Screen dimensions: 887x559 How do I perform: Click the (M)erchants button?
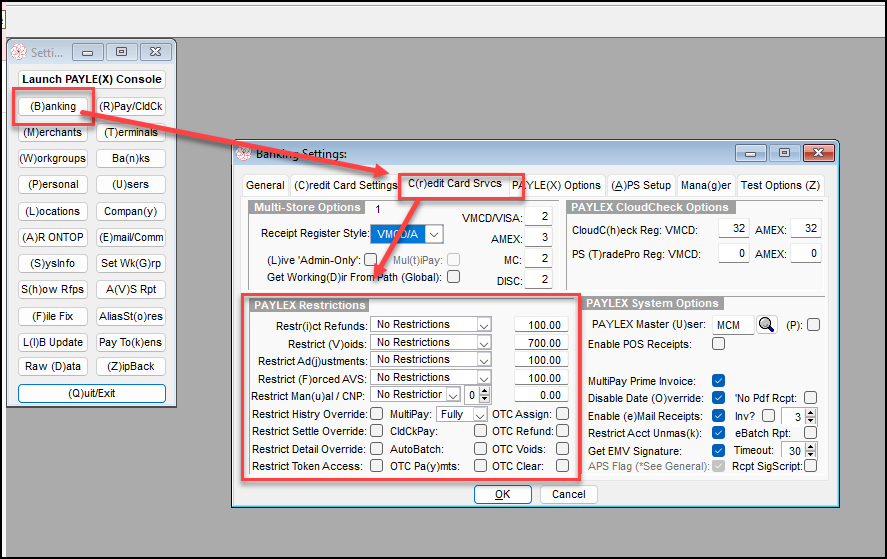point(53,132)
